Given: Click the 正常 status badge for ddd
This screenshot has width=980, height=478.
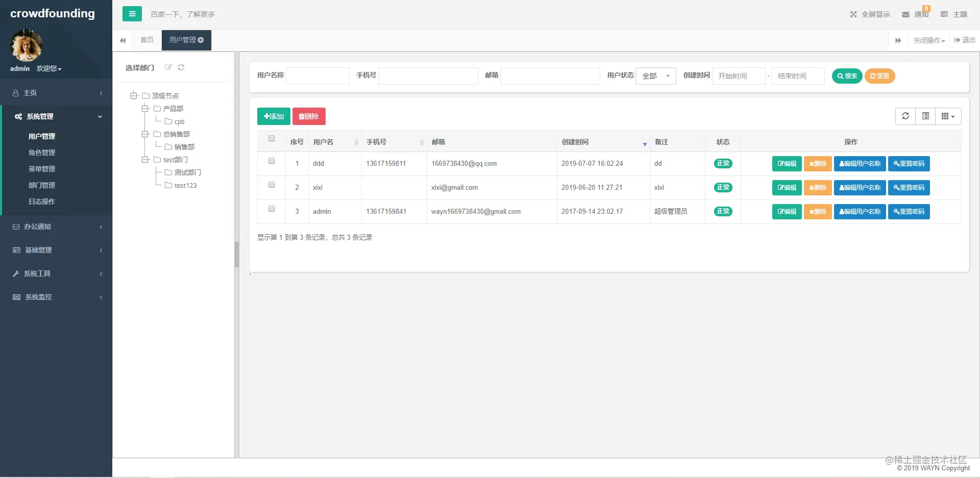Looking at the screenshot, I should pyautogui.click(x=723, y=163).
